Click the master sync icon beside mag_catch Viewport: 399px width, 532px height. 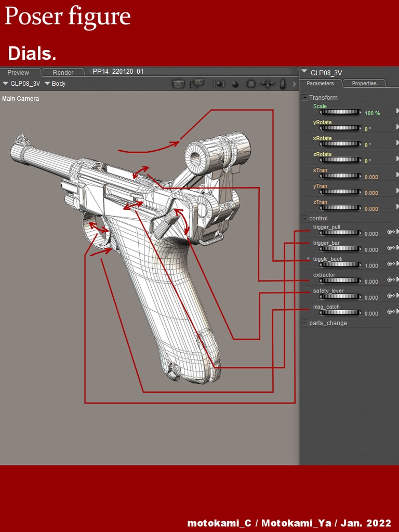(x=391, y=312)
